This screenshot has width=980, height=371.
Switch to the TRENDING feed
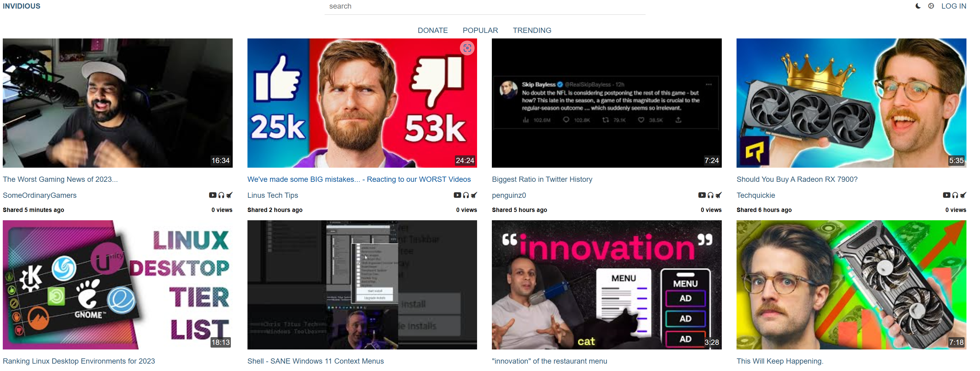point(532,30)
